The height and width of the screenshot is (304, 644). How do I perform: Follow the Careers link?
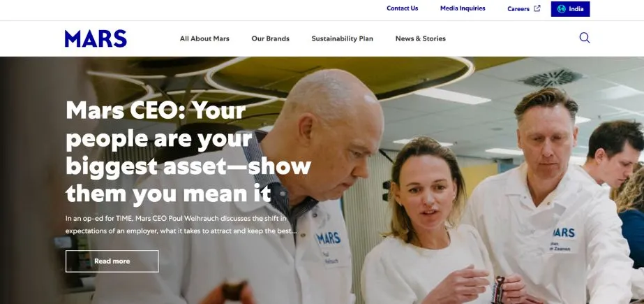(518, 8)
